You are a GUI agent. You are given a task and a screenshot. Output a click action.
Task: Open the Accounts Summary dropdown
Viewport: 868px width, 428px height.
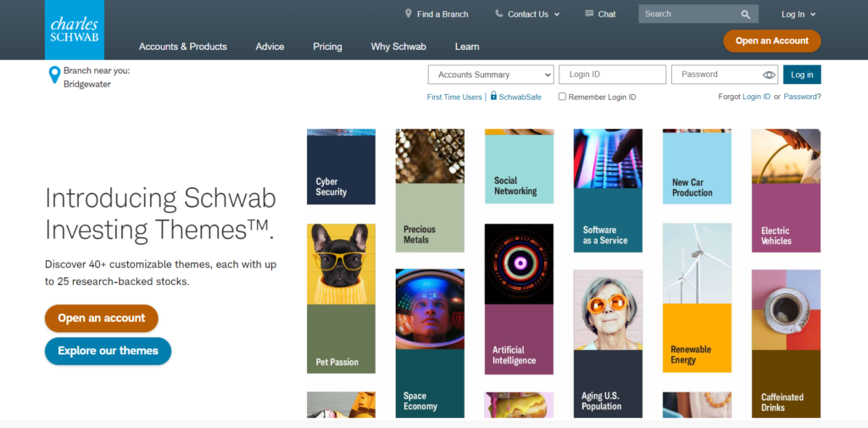click(491, 75)
